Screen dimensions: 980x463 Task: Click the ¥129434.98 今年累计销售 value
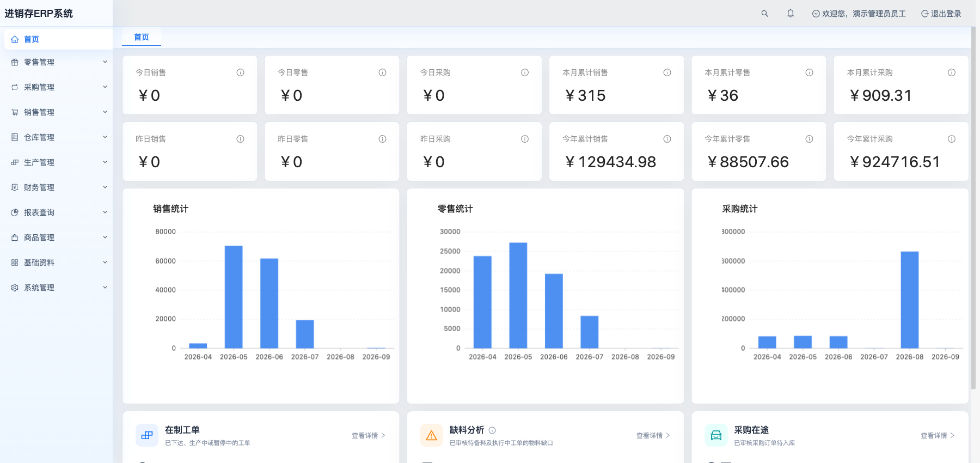[610, 162]
